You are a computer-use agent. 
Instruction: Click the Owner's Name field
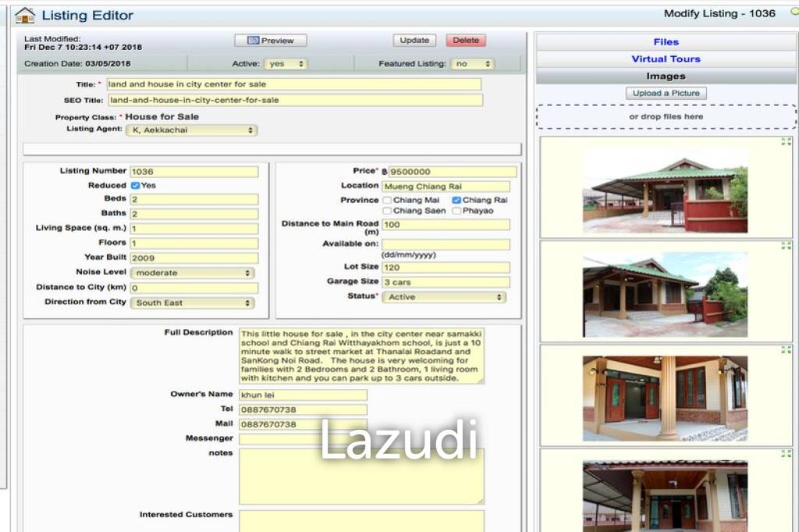(x=304, y=395)
